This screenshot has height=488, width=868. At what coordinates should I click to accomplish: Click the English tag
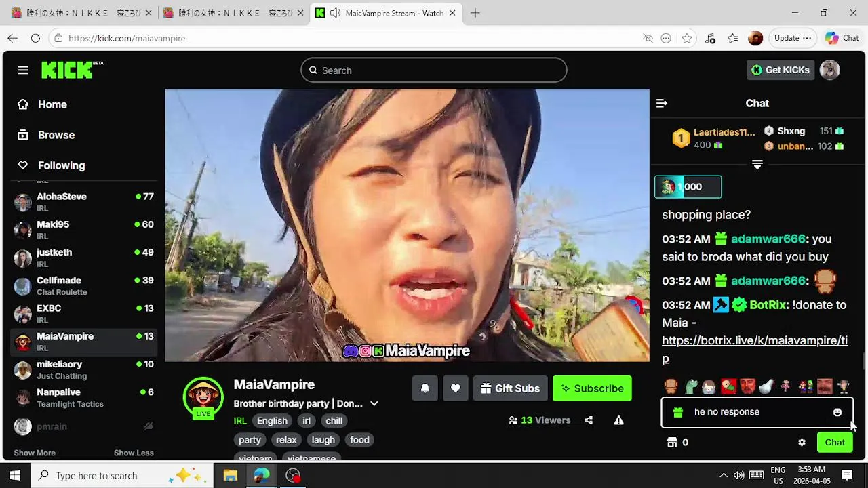[x=272, y=421]
